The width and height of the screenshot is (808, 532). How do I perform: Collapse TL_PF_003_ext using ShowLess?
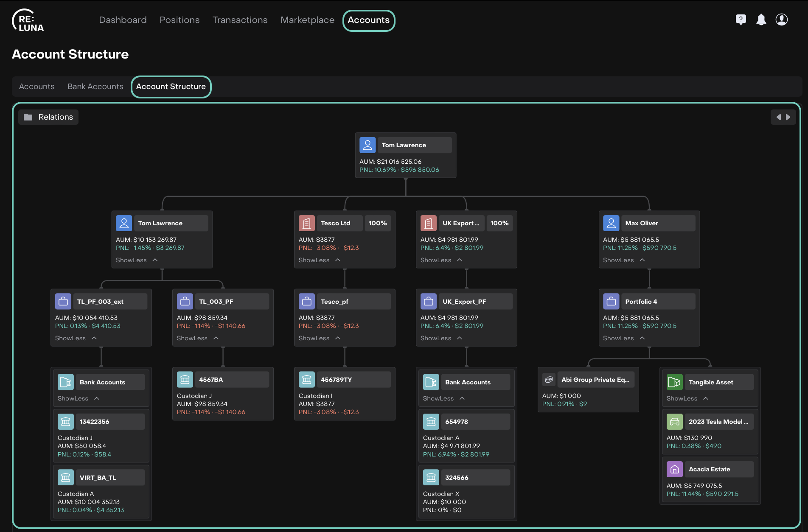pyautogui.click(x=76, y=338)
